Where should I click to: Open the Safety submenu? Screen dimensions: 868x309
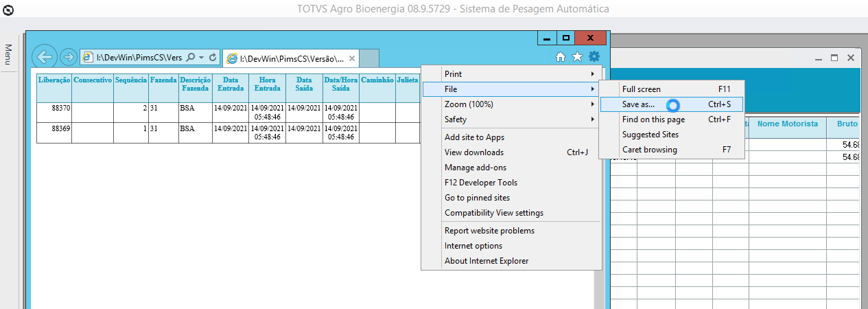(x=511, y=119)
